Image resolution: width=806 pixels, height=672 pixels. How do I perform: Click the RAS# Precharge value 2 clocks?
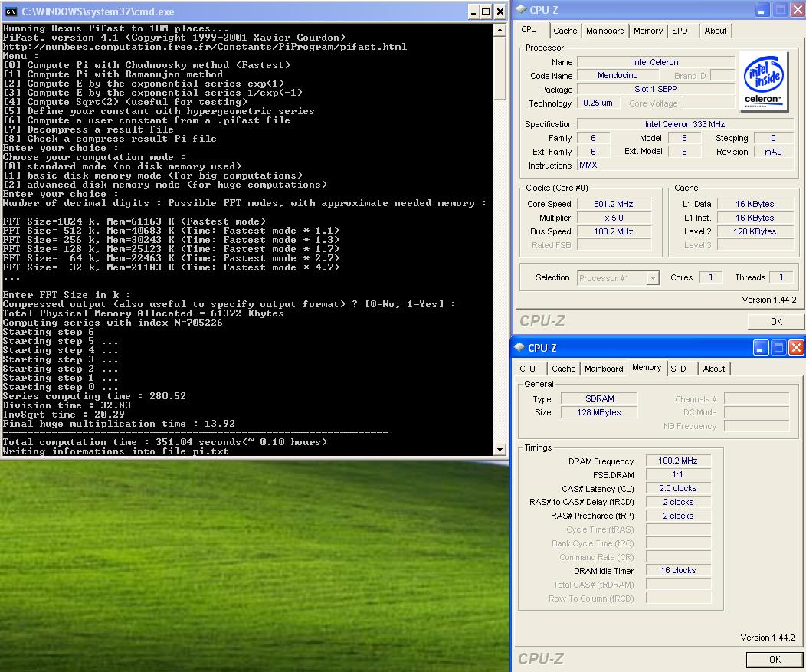(x=677, y=516)
